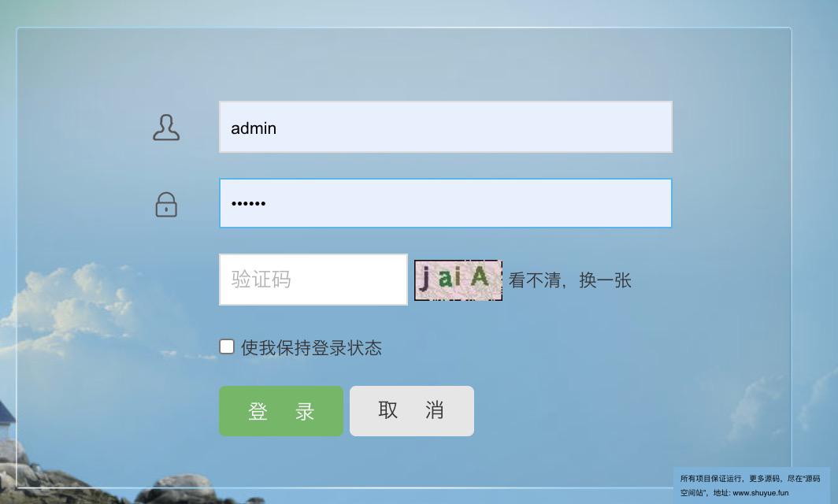This screenshot has width=838, height=504.
Task: Click the gray 取消 button
Action: (x=411, y=411)
